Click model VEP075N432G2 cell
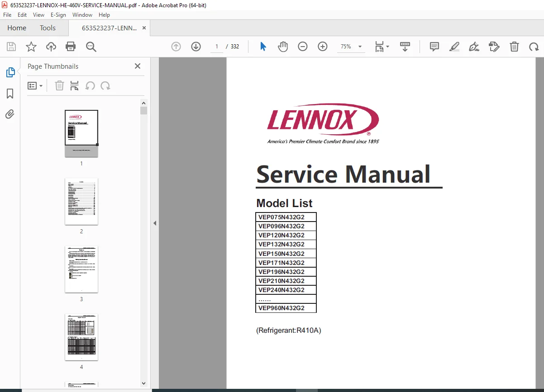Viewport: 544px width, 392px height. click(286, 217)
